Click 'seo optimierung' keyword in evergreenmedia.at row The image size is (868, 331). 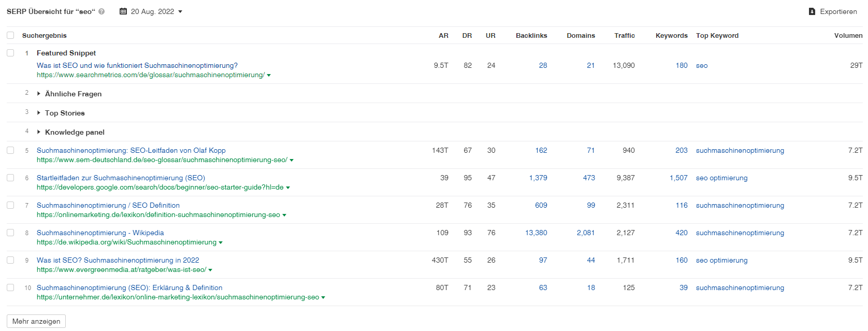(x=722, y=260)
